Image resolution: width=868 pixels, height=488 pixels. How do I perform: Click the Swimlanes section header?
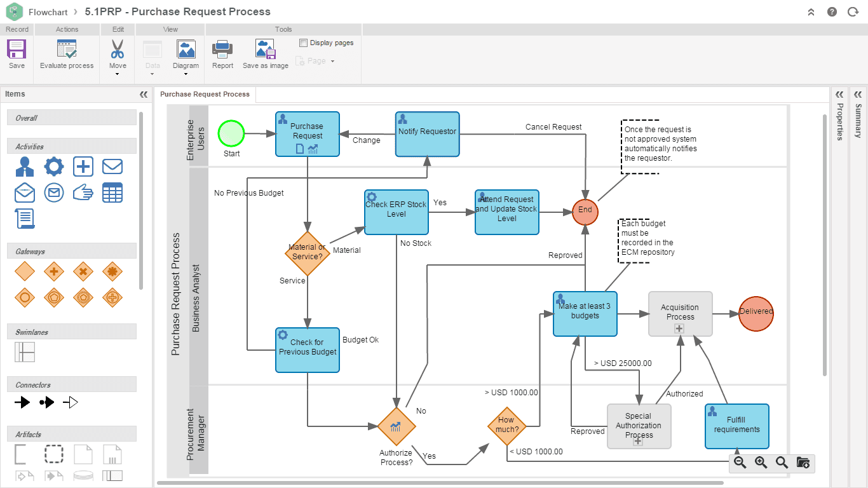(72, 332)
